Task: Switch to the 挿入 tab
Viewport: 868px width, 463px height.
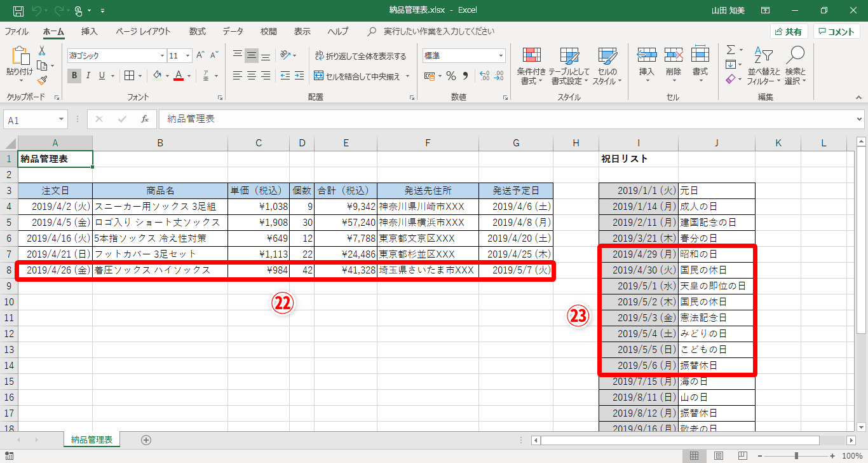Action: click(x=90, y=31)
